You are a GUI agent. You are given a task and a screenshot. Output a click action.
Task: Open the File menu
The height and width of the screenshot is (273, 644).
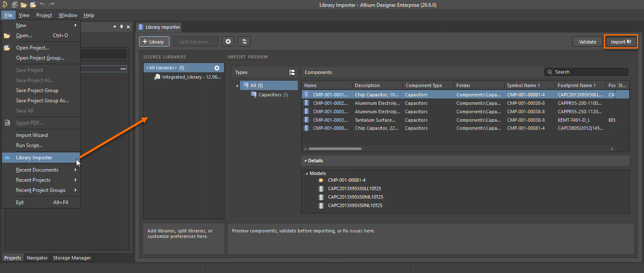click(x=8, y=15)
